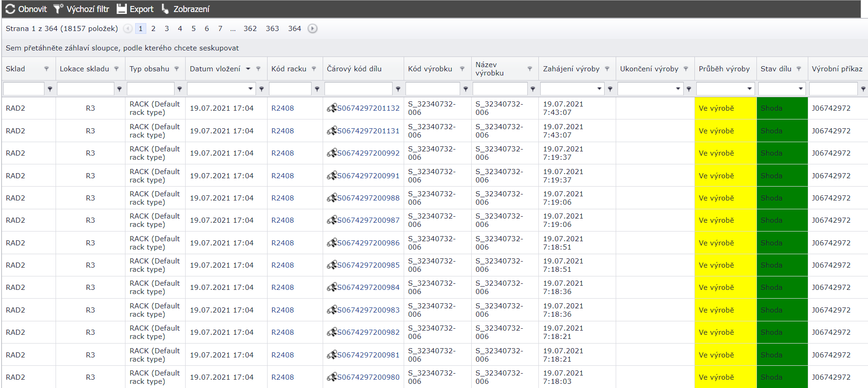Click the green Shoda cell in first row
This screenshot has height=388, width=868.
(781, 108)
